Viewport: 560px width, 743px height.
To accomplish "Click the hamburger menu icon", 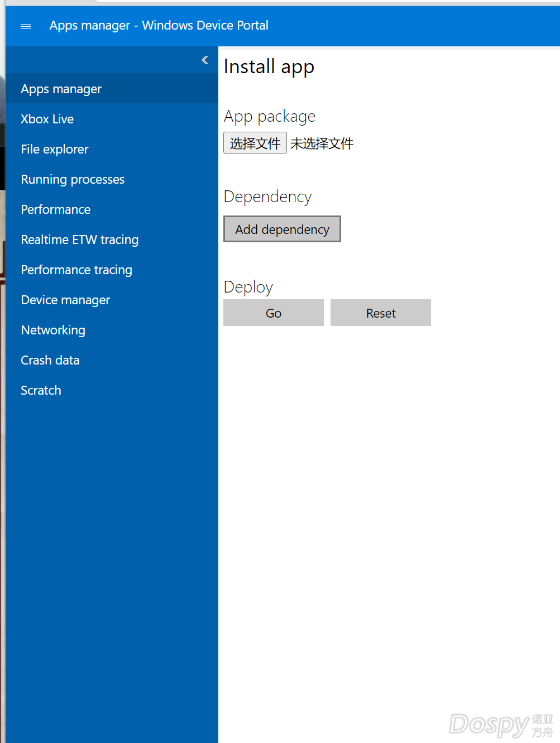I will [x=26, y=26].
